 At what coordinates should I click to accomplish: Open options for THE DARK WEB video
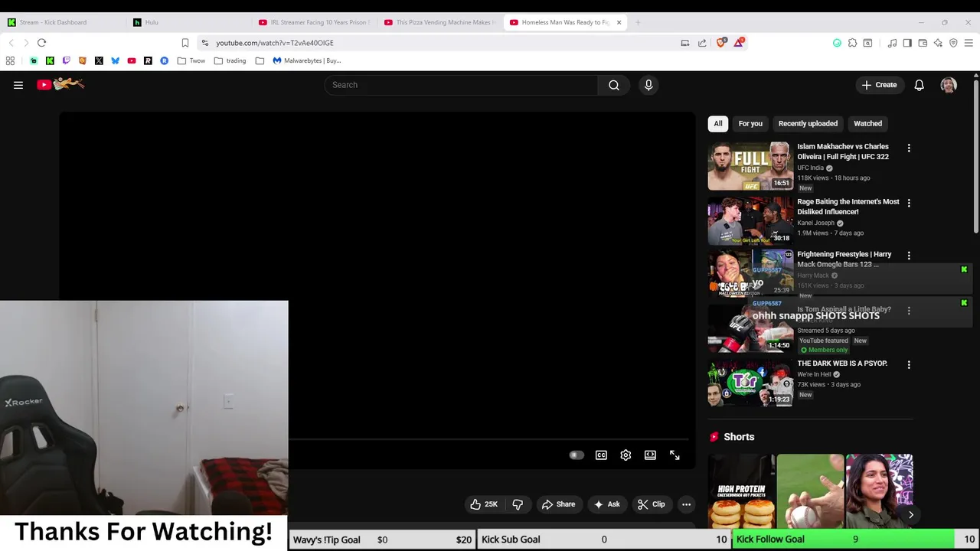pyautogui.click(x=909, y=365)
